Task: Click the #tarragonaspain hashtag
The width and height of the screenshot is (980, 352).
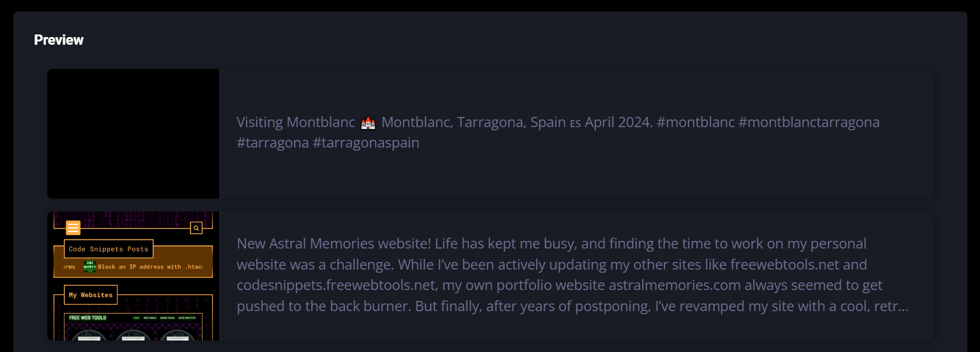Action: tap(365, 142)
